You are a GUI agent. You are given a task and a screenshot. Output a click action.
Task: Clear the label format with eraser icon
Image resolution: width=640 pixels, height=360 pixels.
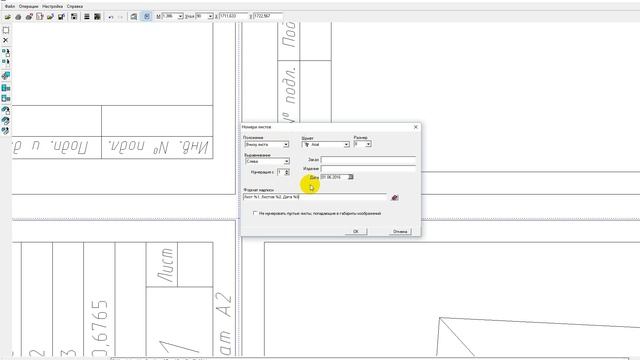[x=395, y=198]
